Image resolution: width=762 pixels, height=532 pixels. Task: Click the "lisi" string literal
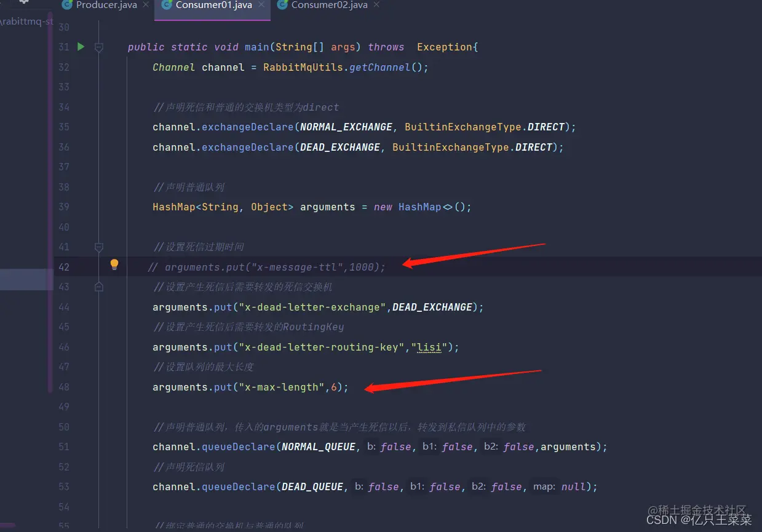(429, 347)
